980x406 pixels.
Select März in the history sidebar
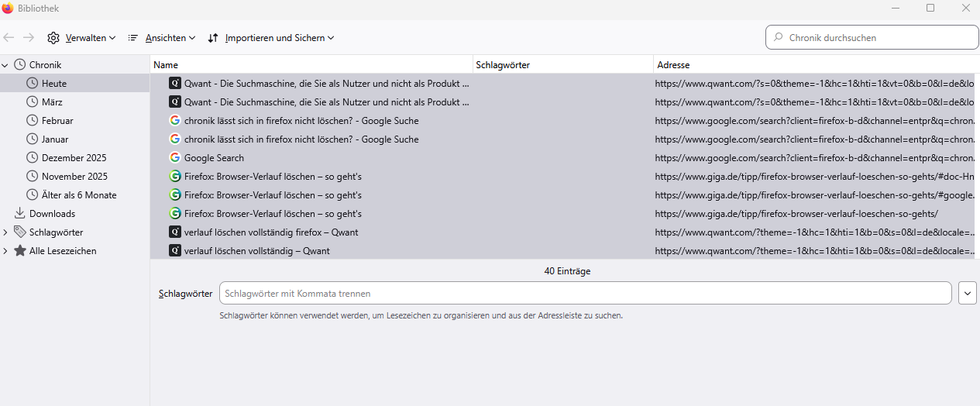click(52, 102)
